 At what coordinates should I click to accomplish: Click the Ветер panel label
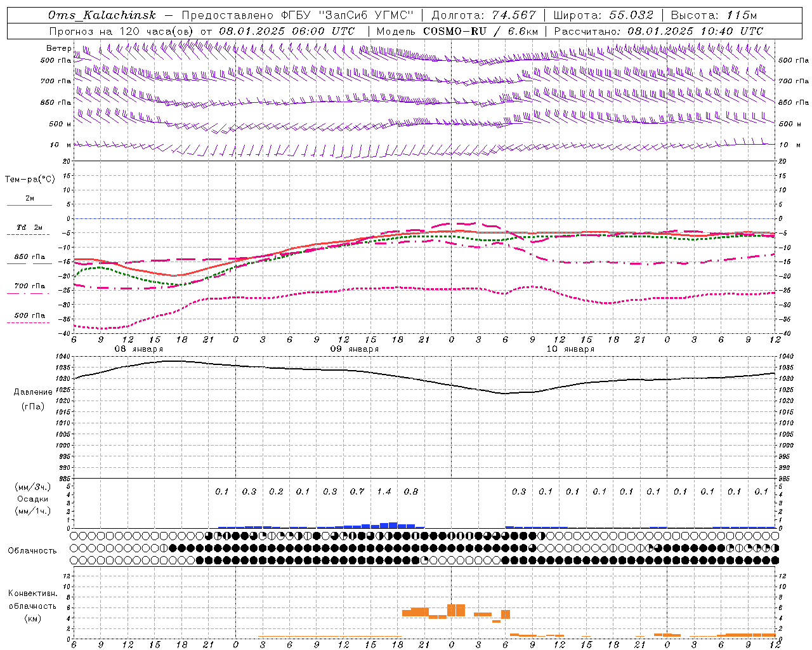(58, 48)
